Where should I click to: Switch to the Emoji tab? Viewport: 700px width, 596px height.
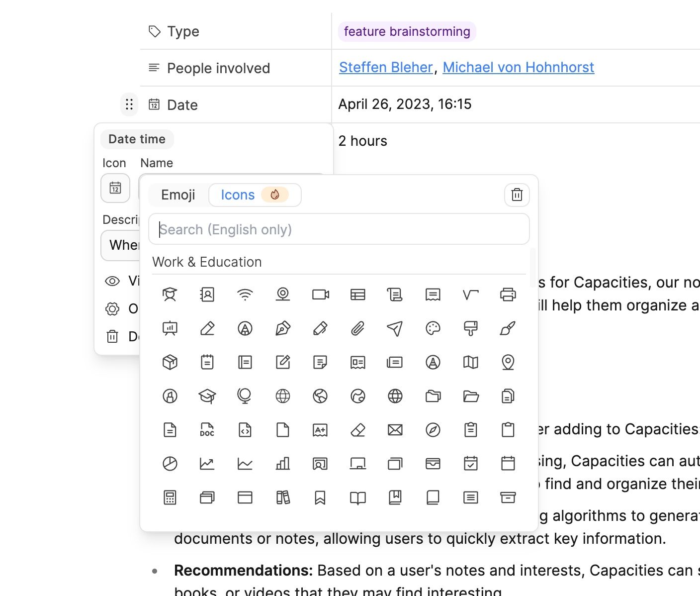pos(178,195)
